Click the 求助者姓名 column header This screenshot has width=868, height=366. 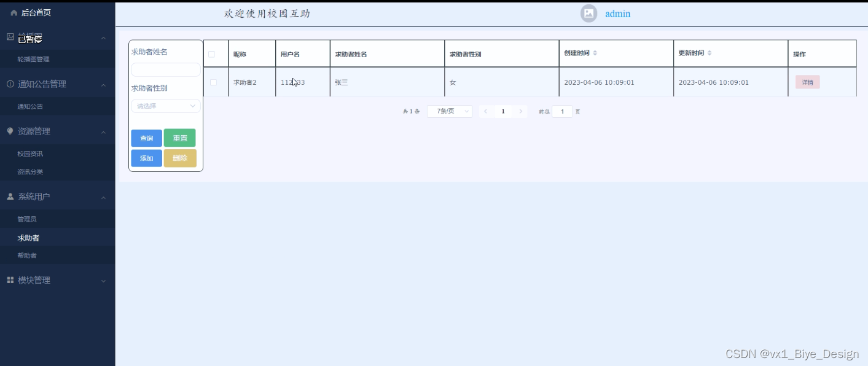tap(387, 54)
